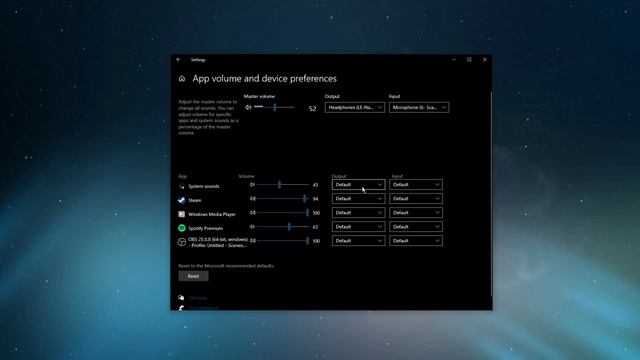Open System sounds Input dropdown
The image size is (640, 360).
tap(416, 184)
